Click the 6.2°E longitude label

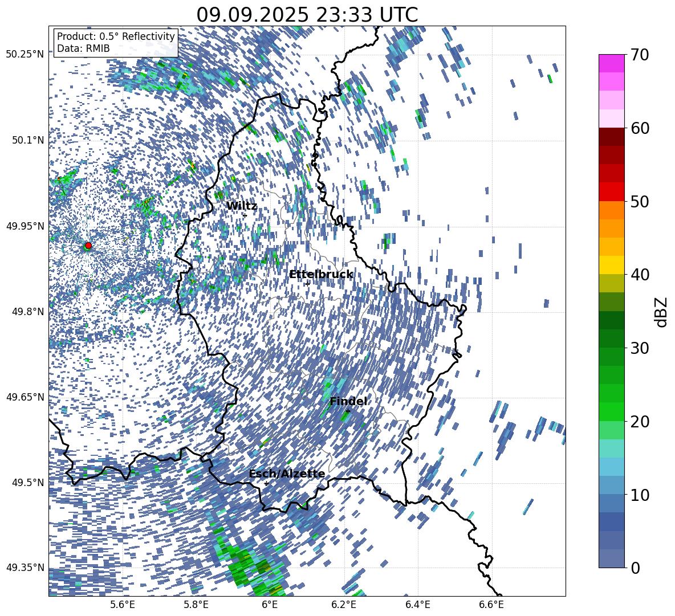pyautogui.click(x=344, y=605)
